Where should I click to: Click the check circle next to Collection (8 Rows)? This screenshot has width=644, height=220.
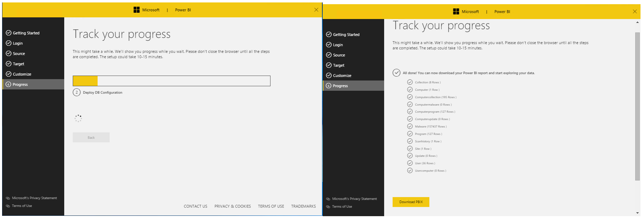point(410,82)
